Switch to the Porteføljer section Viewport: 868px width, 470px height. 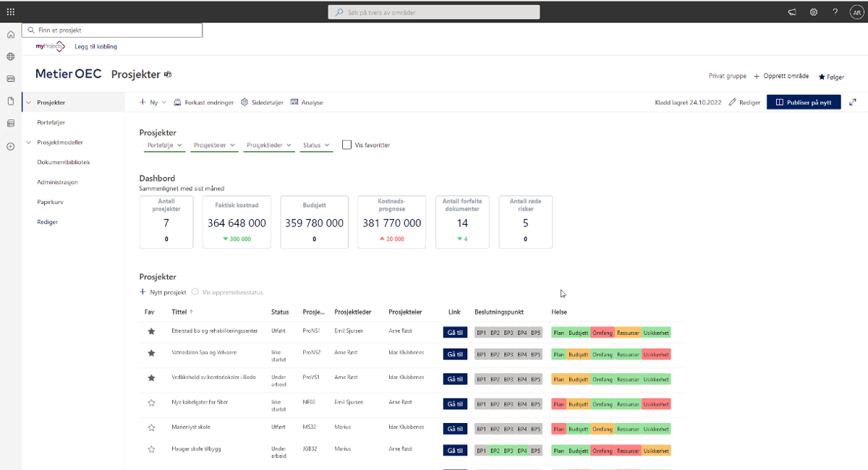(49, 122)
